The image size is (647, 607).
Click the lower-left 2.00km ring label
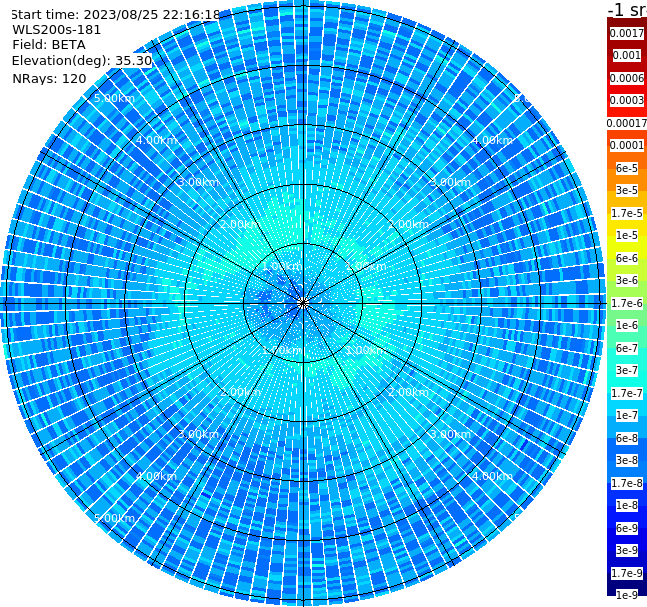pos(240,392)
